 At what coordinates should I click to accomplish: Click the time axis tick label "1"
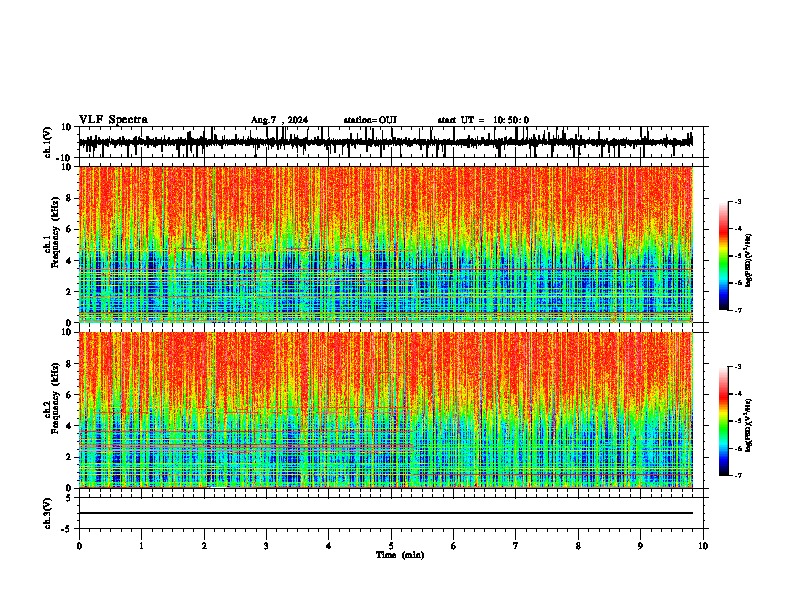click(141, 546)
